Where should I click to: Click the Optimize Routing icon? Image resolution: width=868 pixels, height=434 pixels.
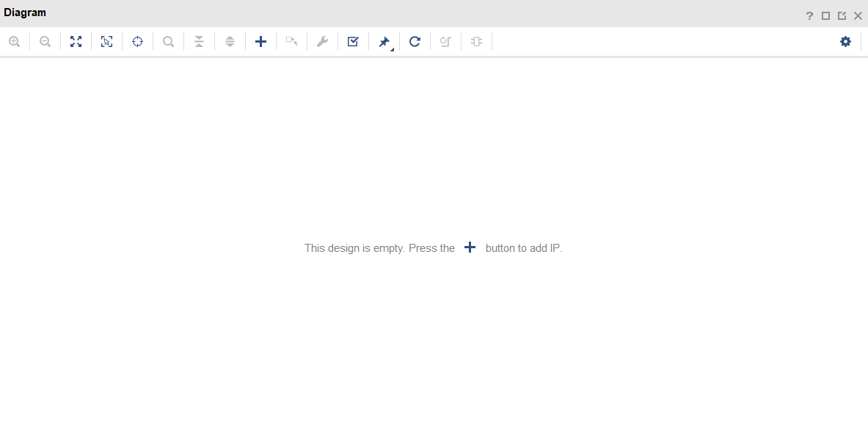(445, 42)
